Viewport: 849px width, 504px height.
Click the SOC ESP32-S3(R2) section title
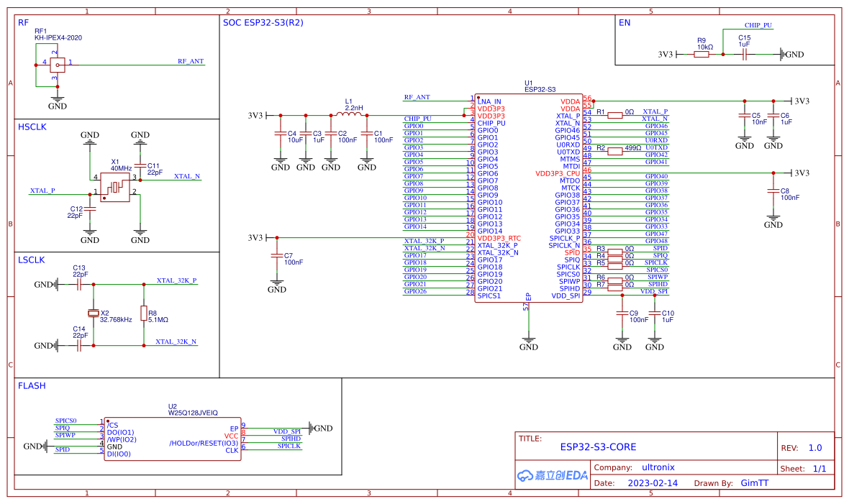coord(263,23)
